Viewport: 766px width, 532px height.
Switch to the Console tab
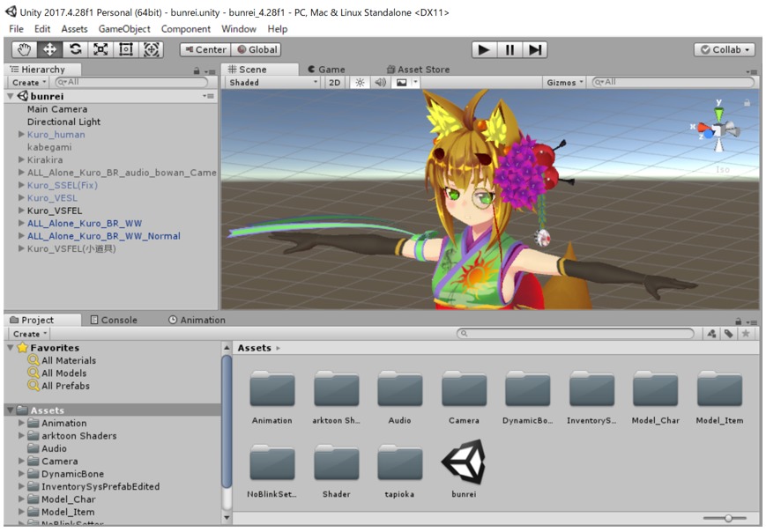coord(113,321)
